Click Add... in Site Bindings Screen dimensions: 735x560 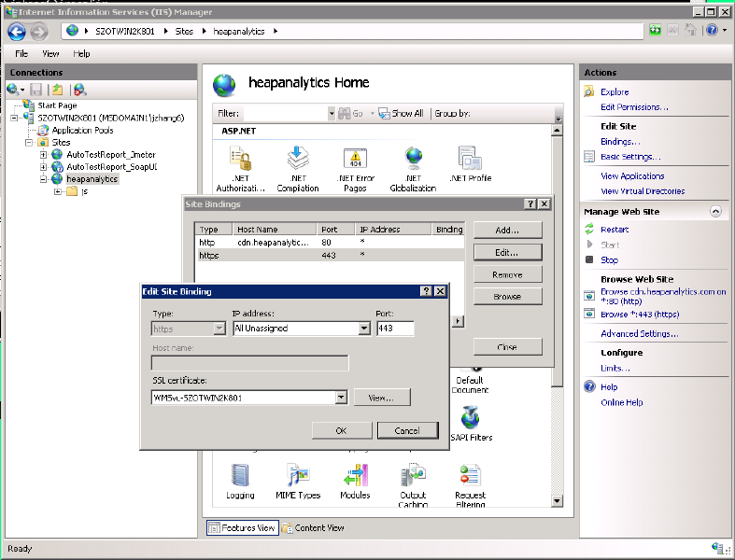point(508,231)
